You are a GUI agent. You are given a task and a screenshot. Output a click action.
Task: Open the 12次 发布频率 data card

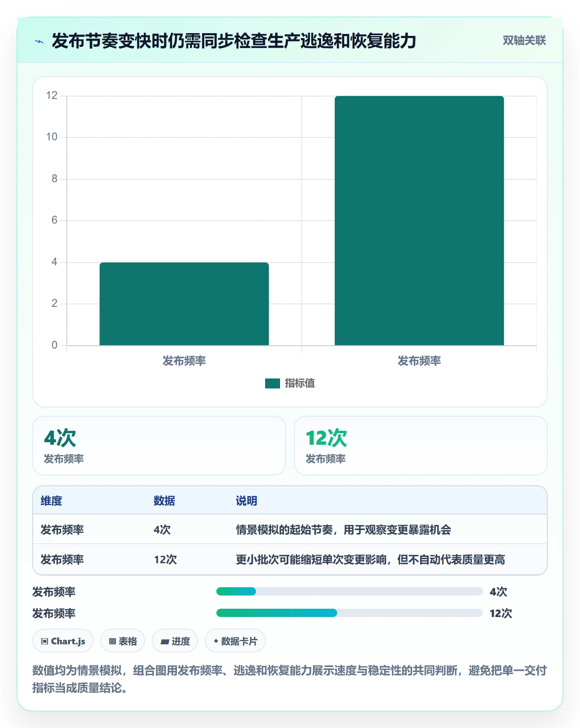pos(420,446)
